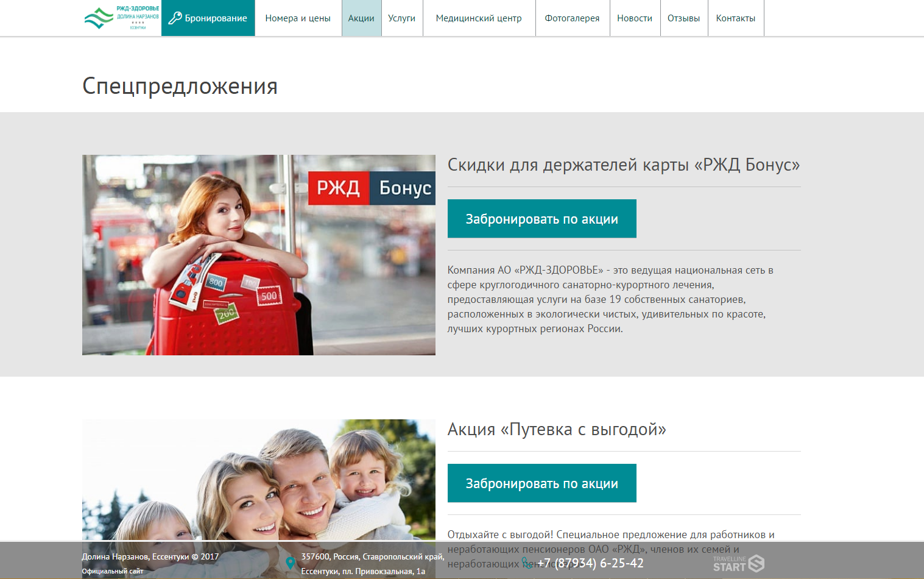The width and height of the screenshot is (924, 579).
Task: Click footer text Долина Нарзанов, Ессентуки © 2017
Action: point(150,556)
